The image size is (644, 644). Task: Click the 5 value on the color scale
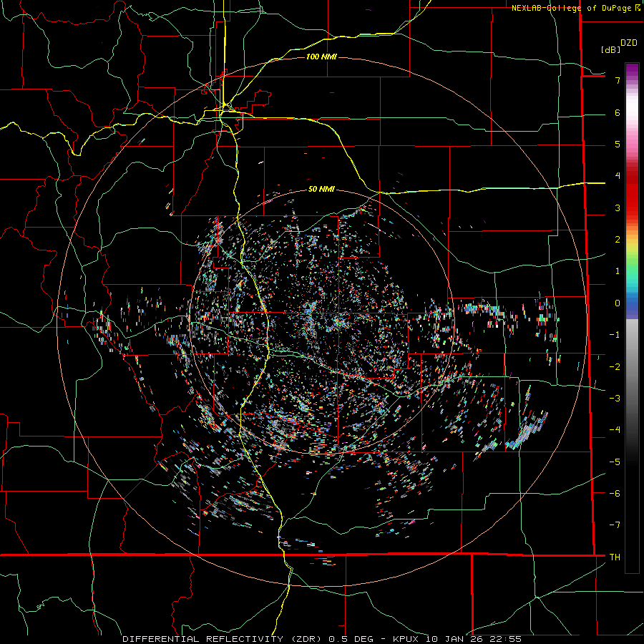pos(618,144)
